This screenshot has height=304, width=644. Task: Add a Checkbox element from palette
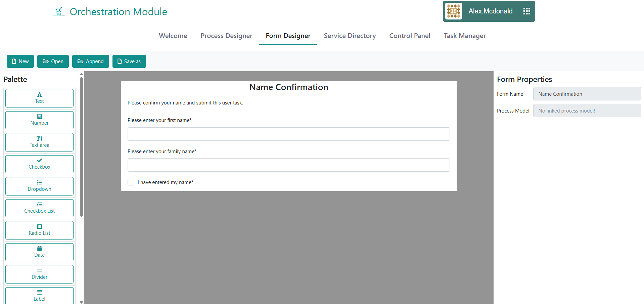(x=39, y=164)
